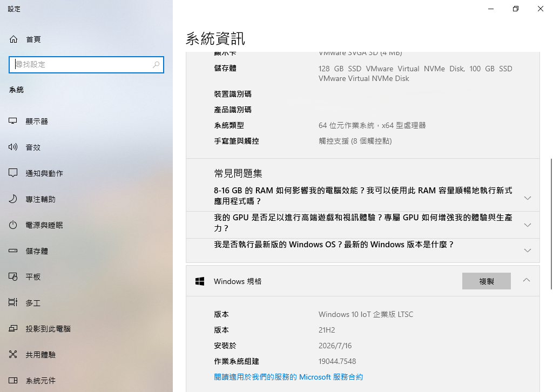Open 電源與睡眠 power icon

(13, 225)
